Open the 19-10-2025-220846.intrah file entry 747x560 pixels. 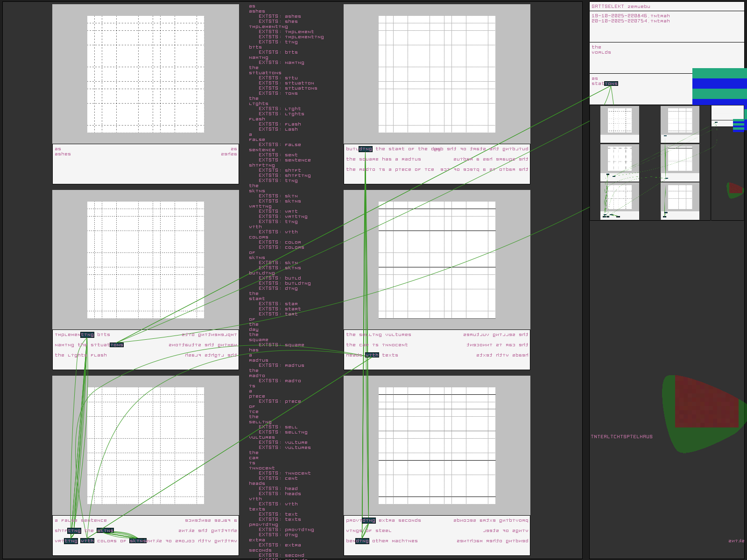pyautogui.click(x=630, y=16)
